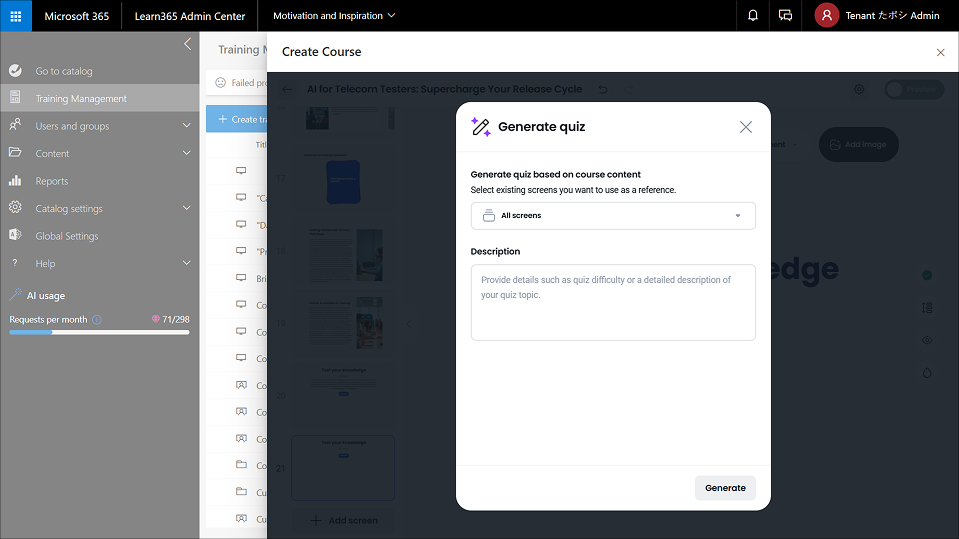Click the Tenant Admin profile avatar
Viewport: 959px width, 539px height.
coord(826,16)
